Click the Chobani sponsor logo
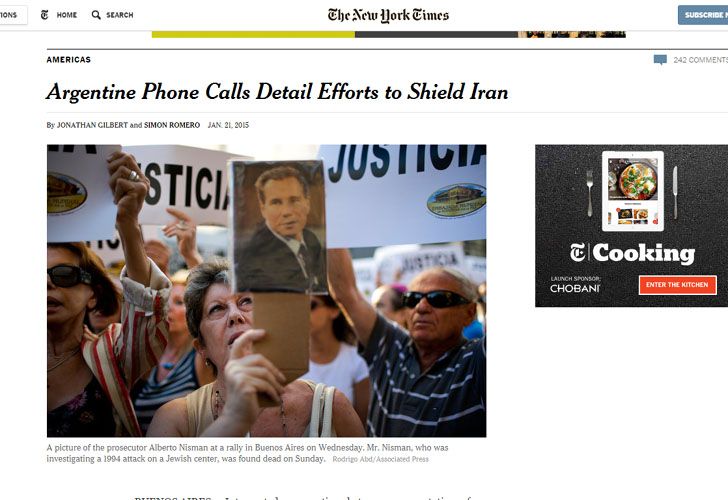 click(x=575, y=288)
